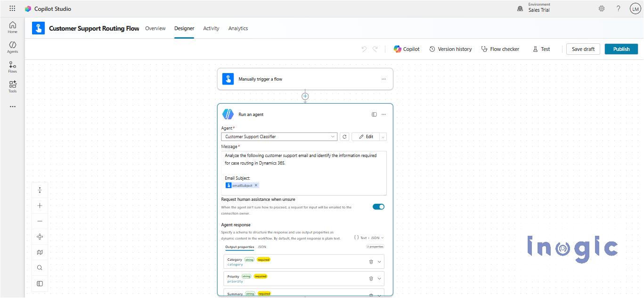
Task: Open the Analytics tab
Action: pos(238,28)
